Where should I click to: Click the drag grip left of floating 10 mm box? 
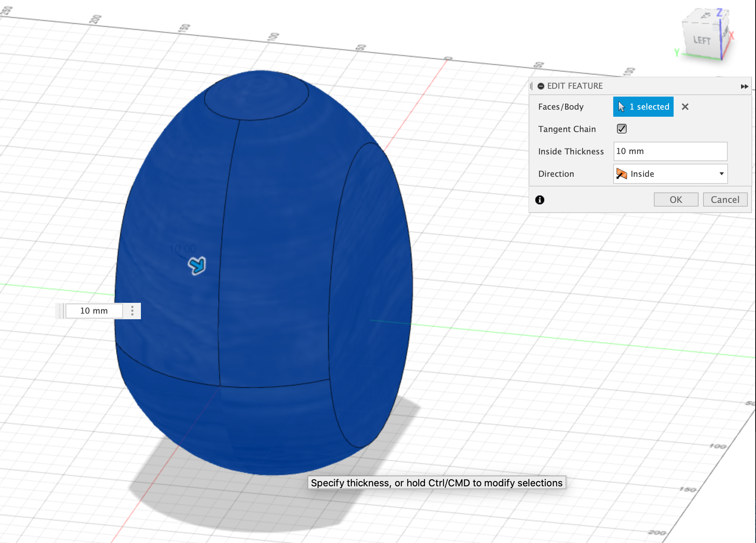pyautogui.click(x=60, y=311)
